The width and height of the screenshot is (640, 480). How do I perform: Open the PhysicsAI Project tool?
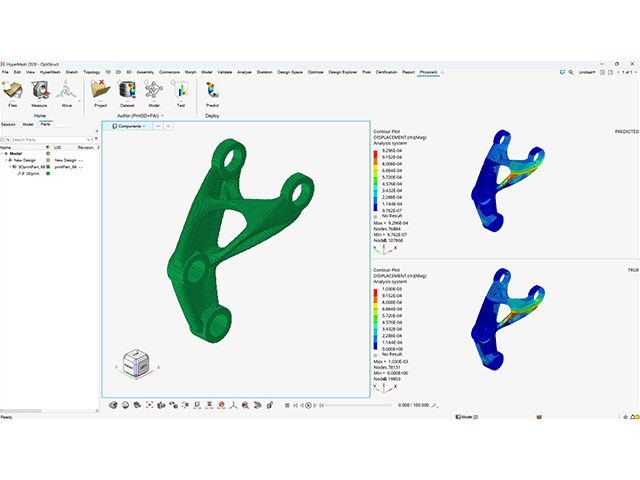100,93
